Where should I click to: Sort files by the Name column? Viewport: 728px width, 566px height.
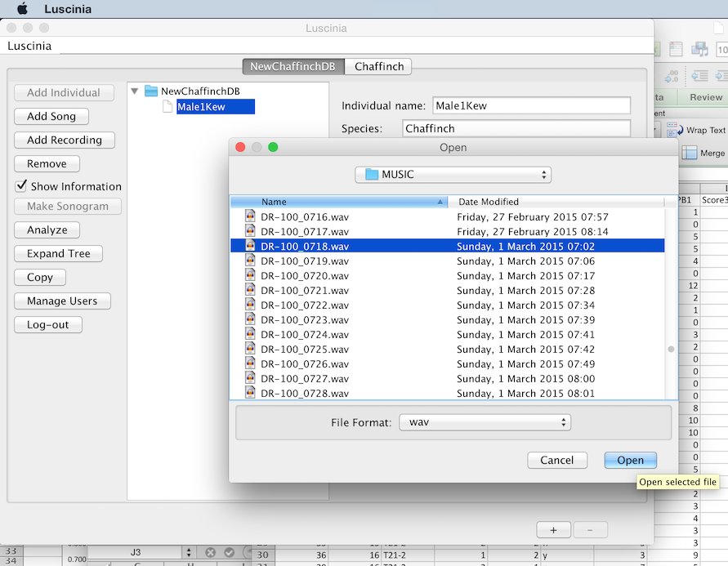[339, 202]
